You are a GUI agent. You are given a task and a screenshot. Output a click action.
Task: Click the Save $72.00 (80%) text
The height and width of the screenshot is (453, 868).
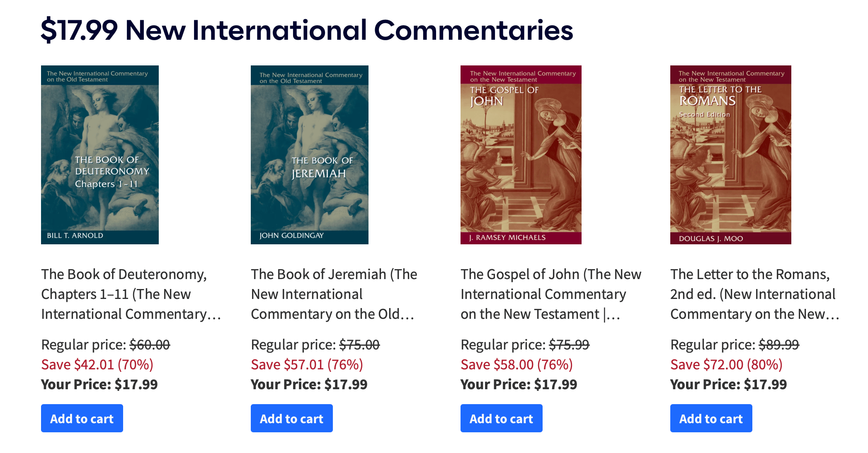[x=726, y=364]
